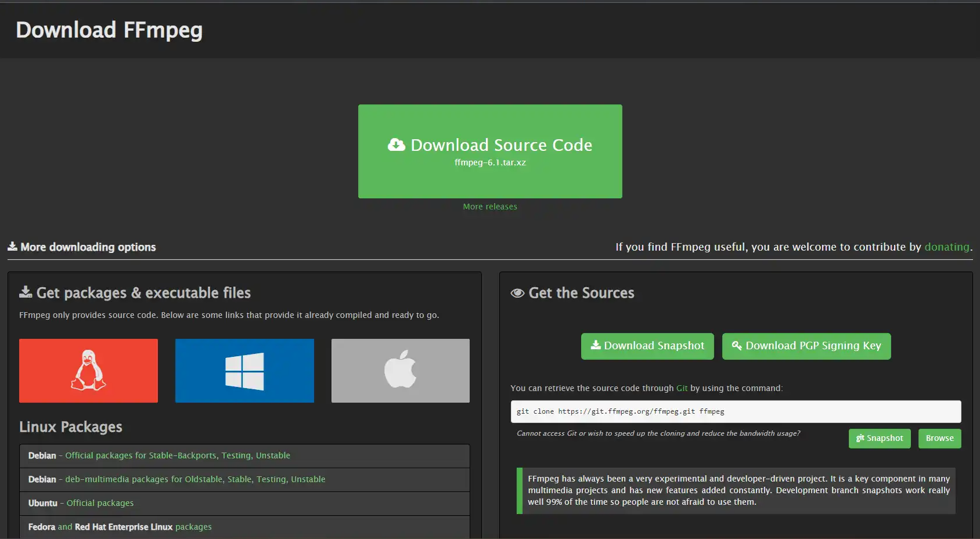The image size is (980, 539).
Task: Open the More releases link
Action: coord(490,207)
